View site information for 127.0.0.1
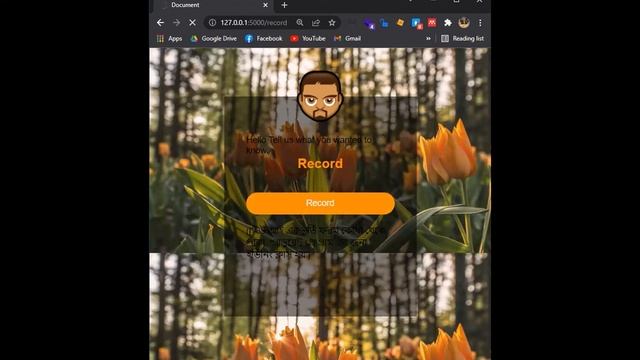This screenshot has width=640, height=360. [x=212, y=22]
